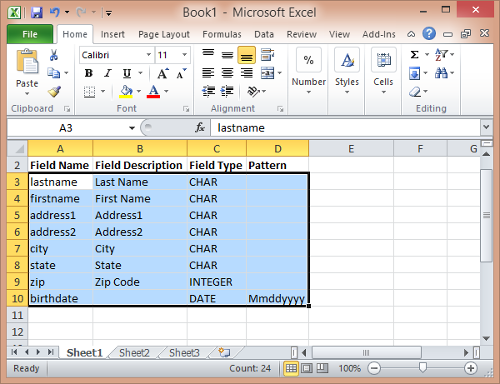The width and height of the screenshot is (500, 384).
Task: Decrease font size with Shrink Font icon
Action: coord(181,73)
